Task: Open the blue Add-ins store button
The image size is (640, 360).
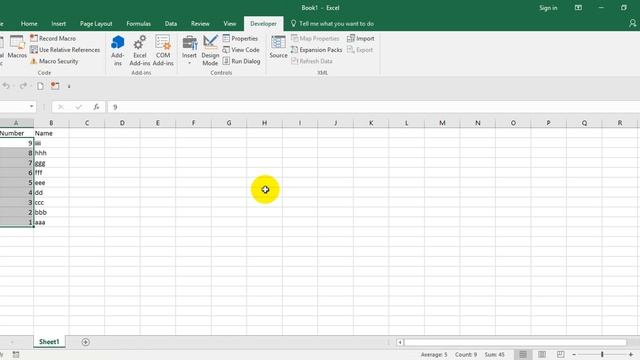Action: click(x=118, y=50)
